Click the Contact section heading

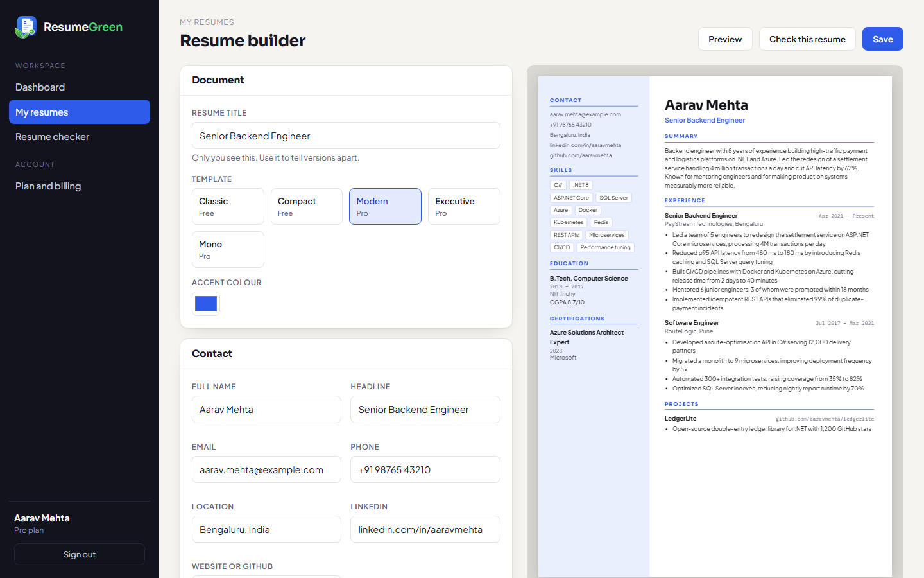[x=212, y=354]
